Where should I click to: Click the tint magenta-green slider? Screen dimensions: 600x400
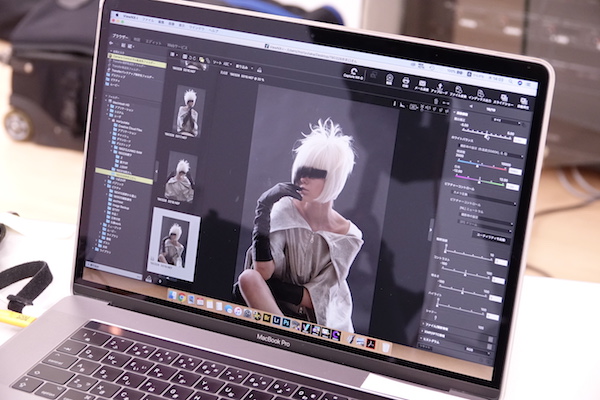[479, 181]
